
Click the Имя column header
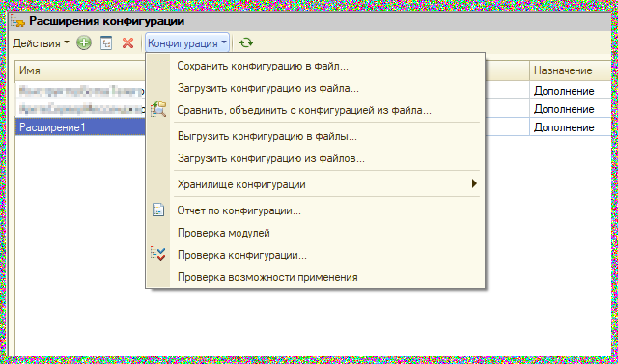[80, 70]
